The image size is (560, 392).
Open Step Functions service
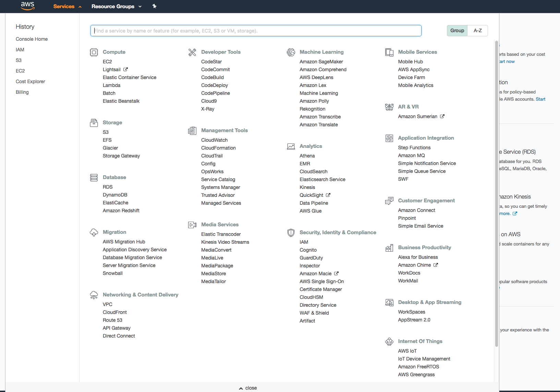[414, 148]
